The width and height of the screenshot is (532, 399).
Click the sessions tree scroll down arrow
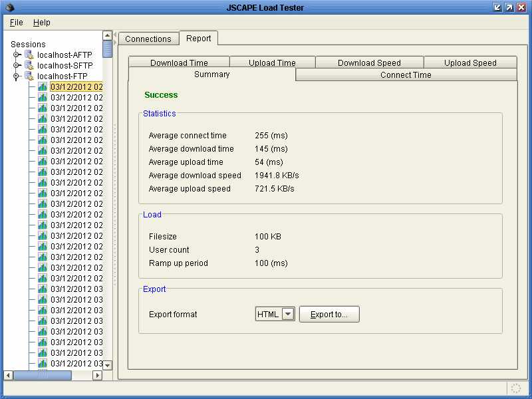pos(107,365)
